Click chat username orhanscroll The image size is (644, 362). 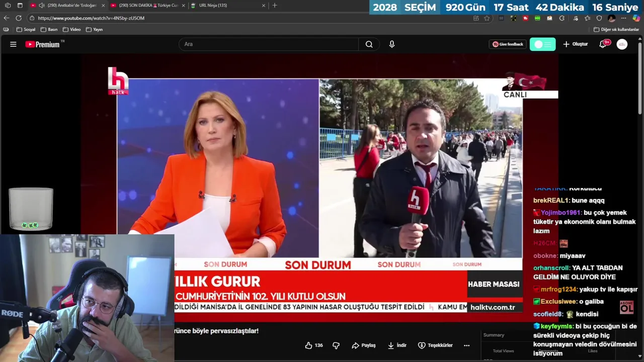point(552,268)
